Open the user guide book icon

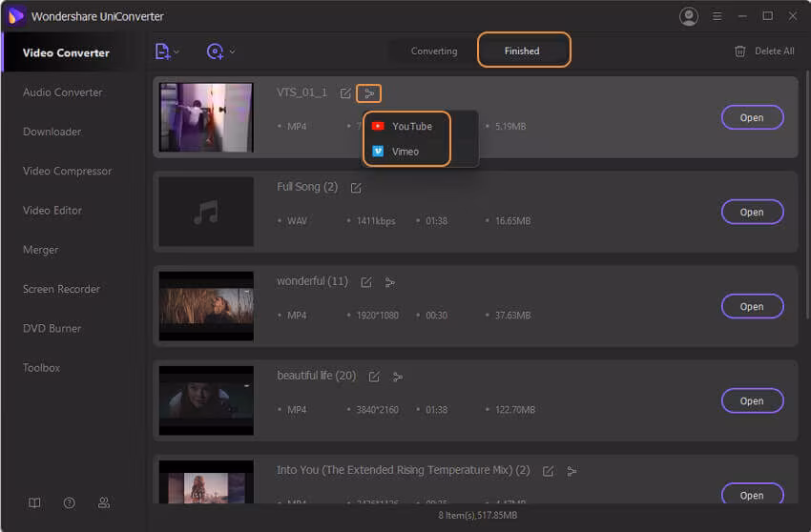click(x=34, y=502)
